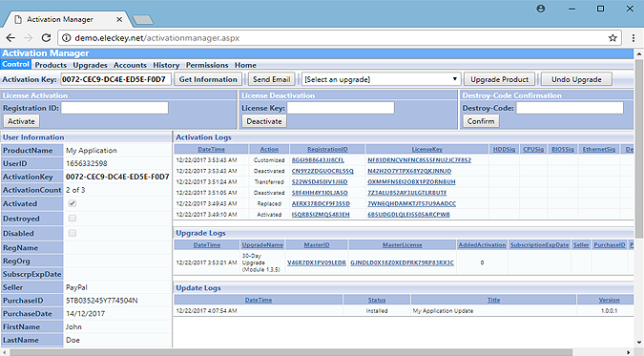Click the Activate button
This screenshot has width=644, height=356.
coord(21,121)
